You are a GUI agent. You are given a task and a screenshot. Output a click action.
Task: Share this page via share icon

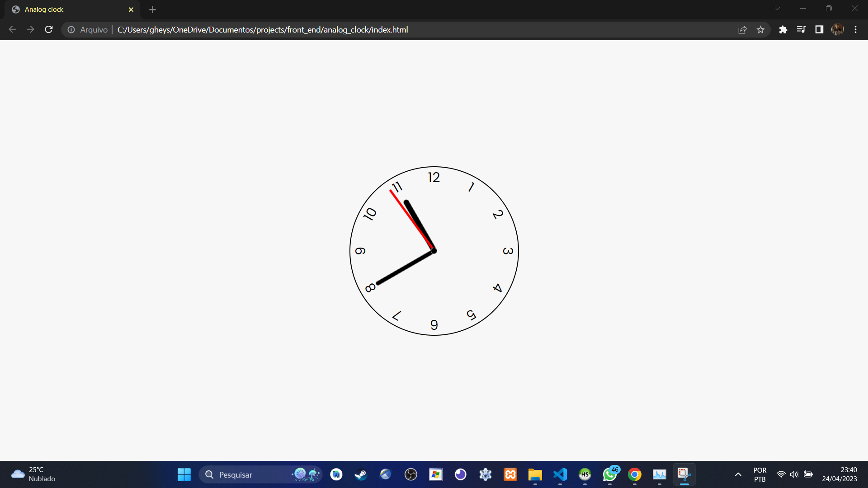tap(742, 29)
